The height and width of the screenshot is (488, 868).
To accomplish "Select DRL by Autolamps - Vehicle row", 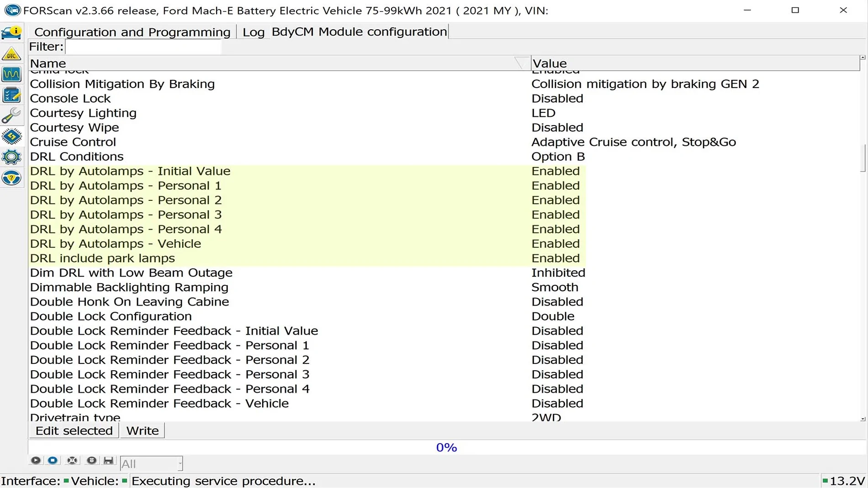I will 444,244.
